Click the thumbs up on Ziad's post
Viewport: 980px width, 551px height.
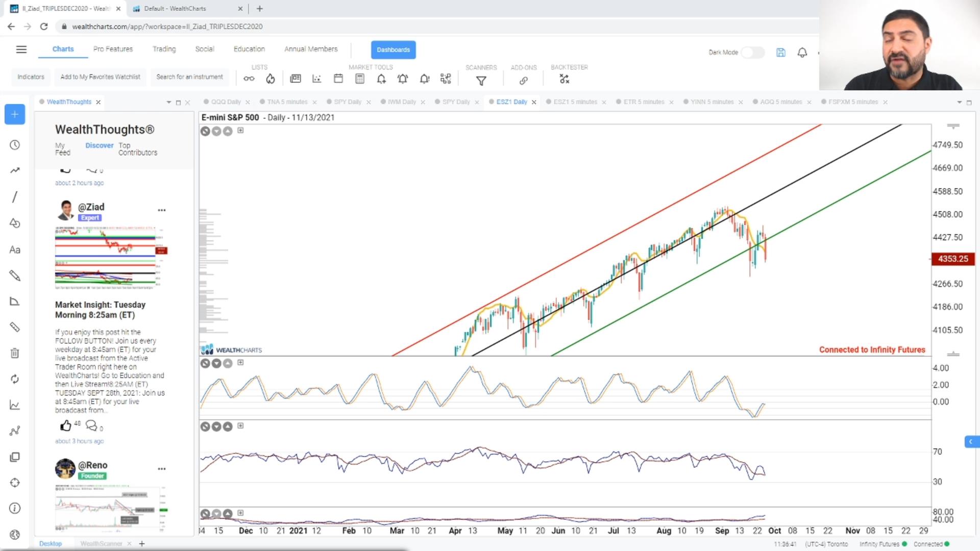tap(66, 425)
